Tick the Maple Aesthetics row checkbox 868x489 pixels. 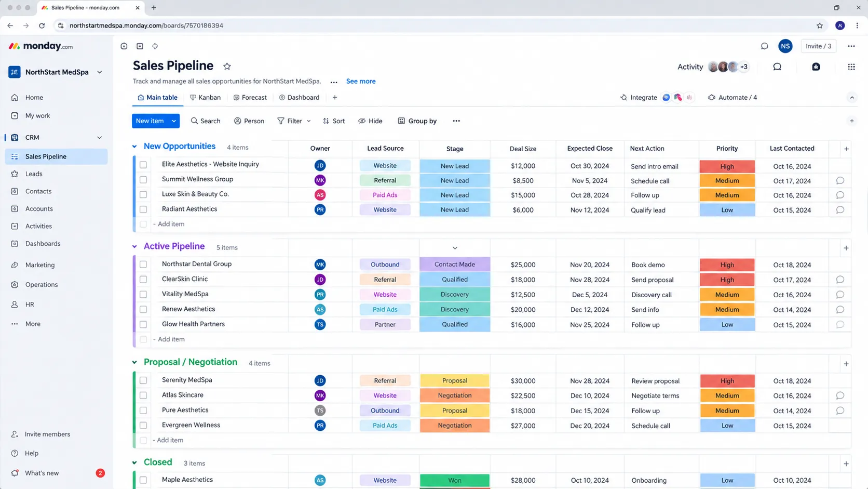pyautogui.click(x=143, y=480)
